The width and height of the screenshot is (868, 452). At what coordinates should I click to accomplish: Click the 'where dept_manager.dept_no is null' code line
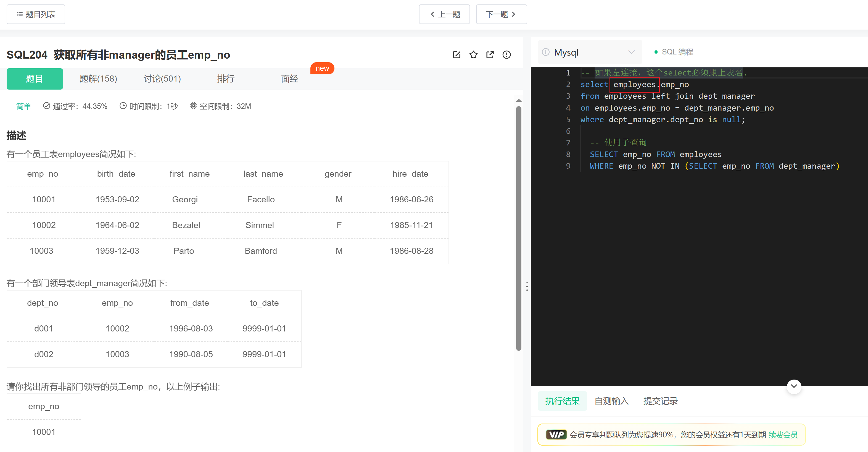pyautogui.click(x=663, y=119)
